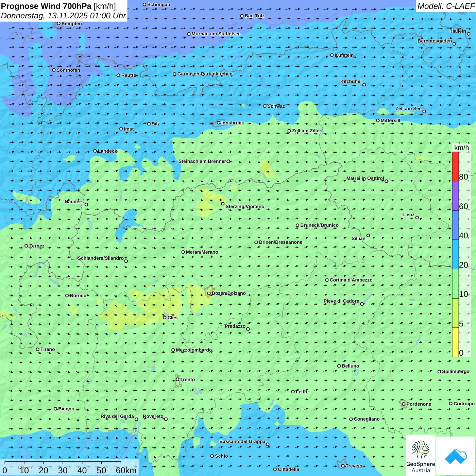Click the Modell: C-LAEF label
The image size is (476, 476).
coord(445,6)
